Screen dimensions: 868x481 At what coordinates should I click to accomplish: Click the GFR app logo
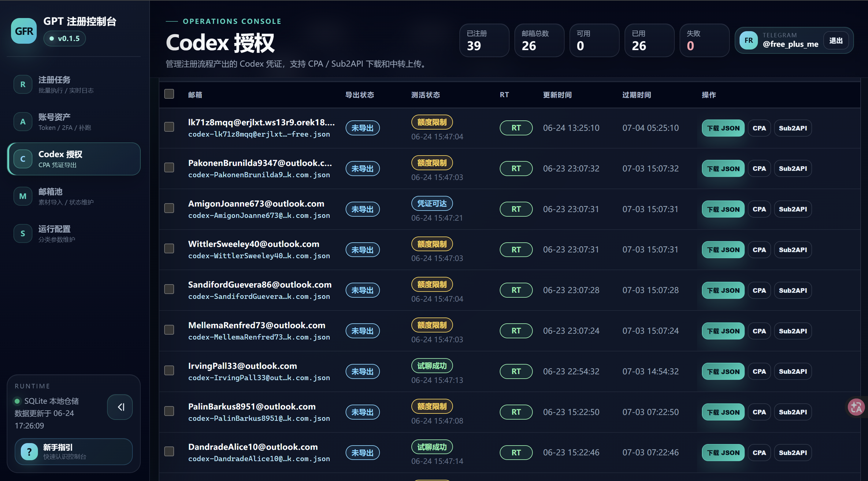24,31
